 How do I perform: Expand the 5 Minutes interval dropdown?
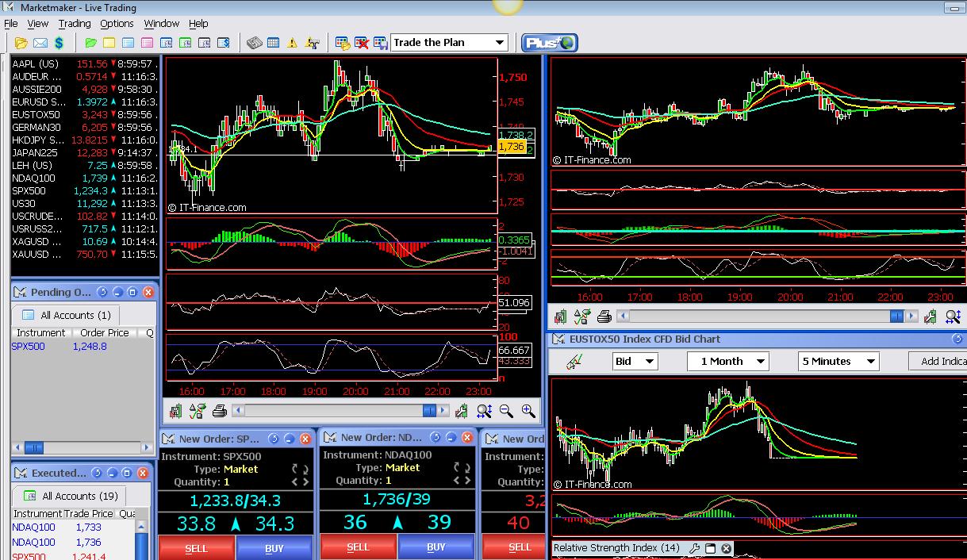click(838, 361)
